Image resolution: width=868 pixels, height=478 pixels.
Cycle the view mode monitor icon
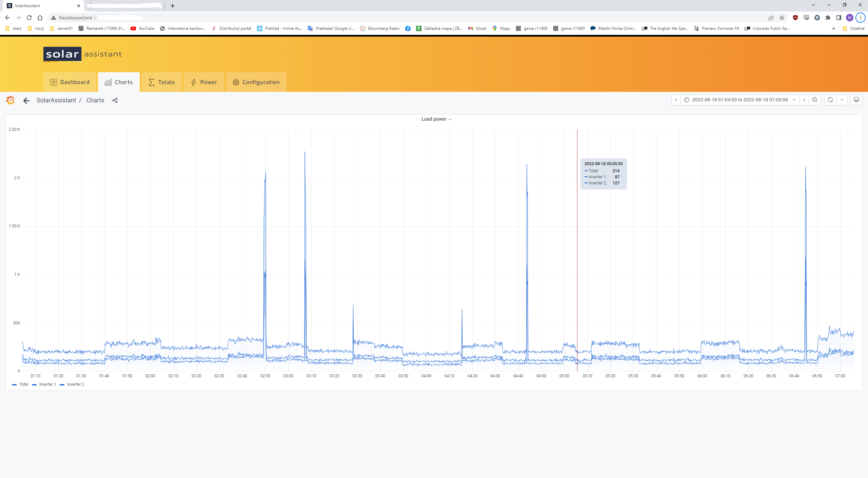pyautogui.click(x=856, y=100)
